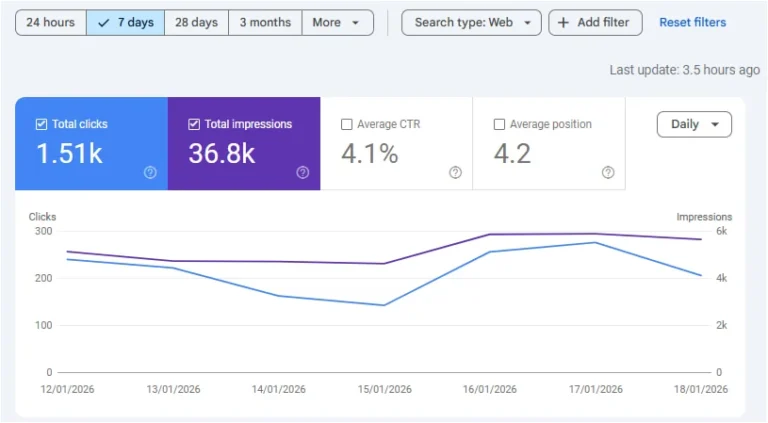Uncheck the Total clicks checkbox
This screenshot has height=423, width=768.
[41, 124]
